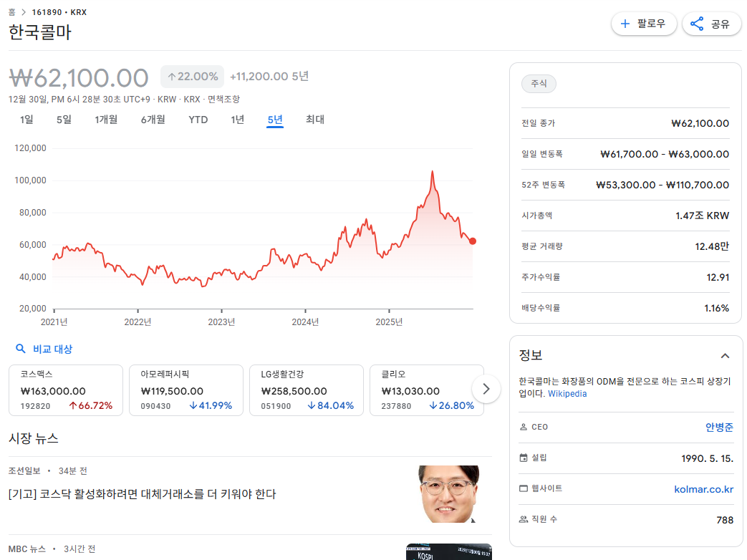Screen dimensions: 747x560
Task: Switch chart to 1개월 range
Action: (x=106, y=120)
